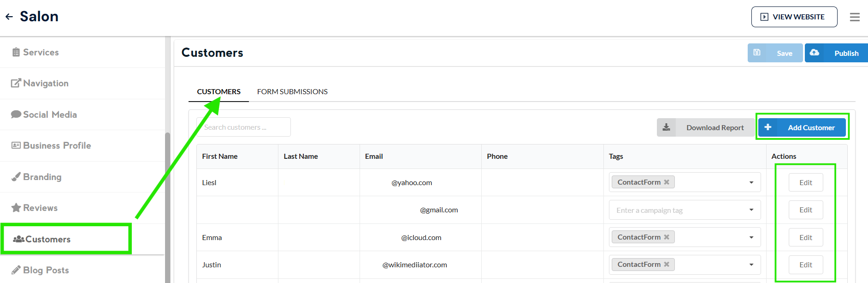Focus the Search customers field
Viewport: 868px width, 283px height.
[243, 127]
